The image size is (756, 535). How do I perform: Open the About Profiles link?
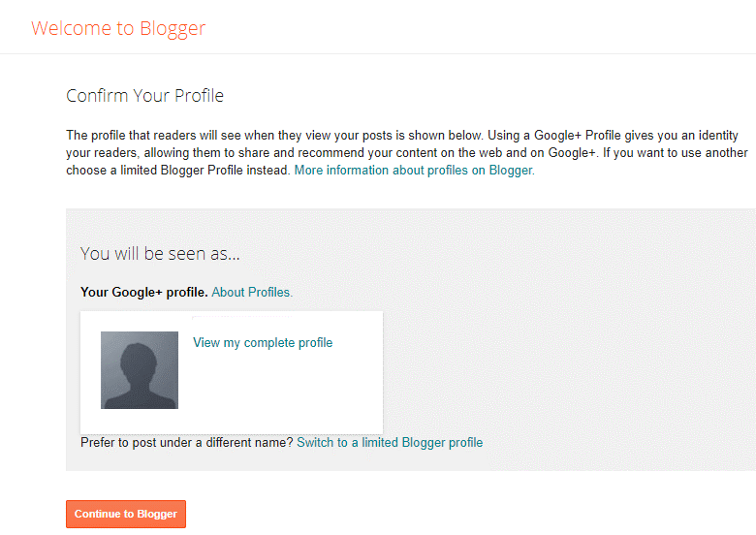click(252, 292)
